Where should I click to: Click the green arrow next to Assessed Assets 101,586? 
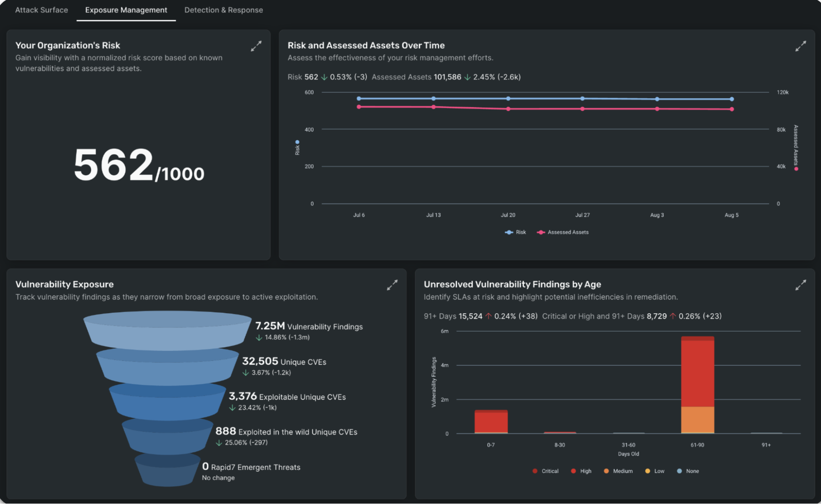(x=468, y=77)
